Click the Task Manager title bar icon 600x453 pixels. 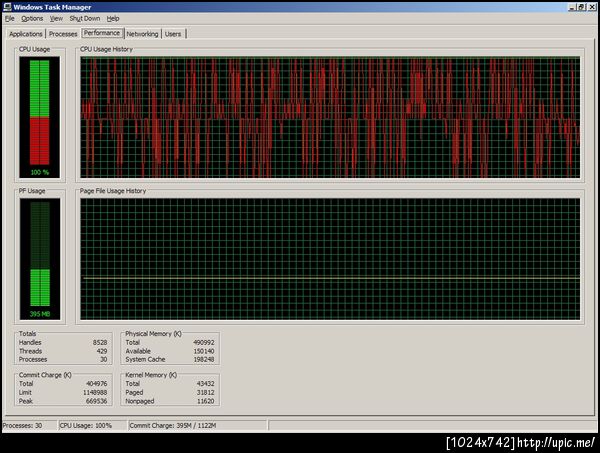[x=7, y=7]
